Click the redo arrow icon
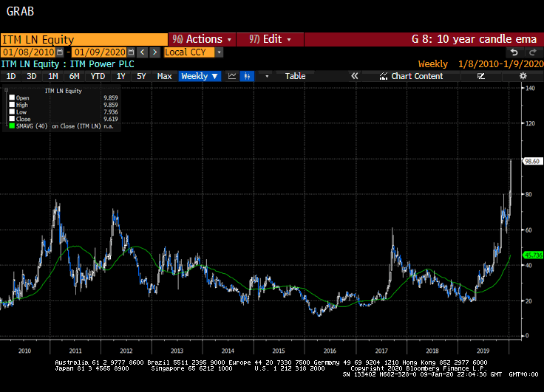Viewport: 544px width, 392px height. [x=533, y=52]
